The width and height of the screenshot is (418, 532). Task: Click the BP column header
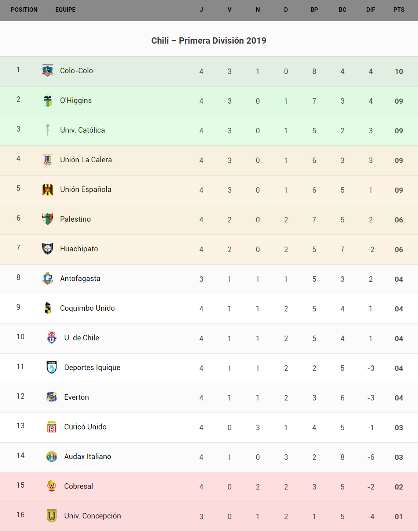[314, 10]
